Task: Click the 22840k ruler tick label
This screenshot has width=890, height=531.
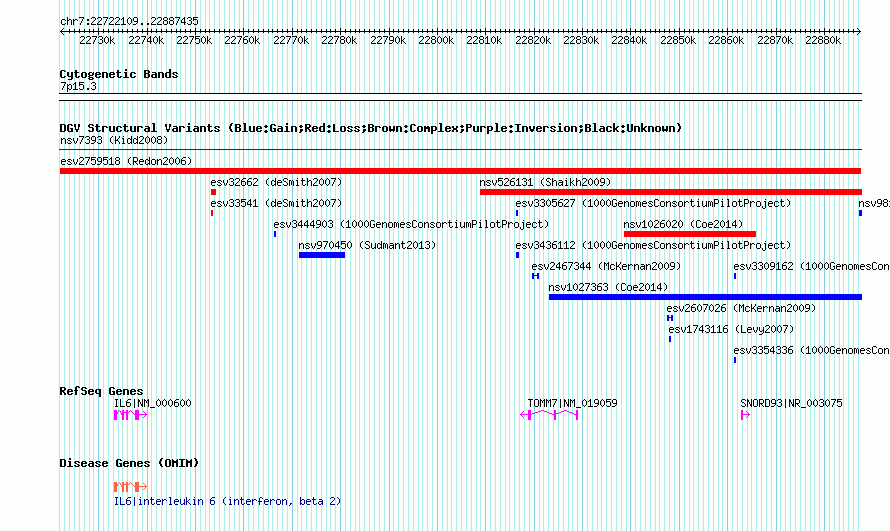Action: click(629, 40)
